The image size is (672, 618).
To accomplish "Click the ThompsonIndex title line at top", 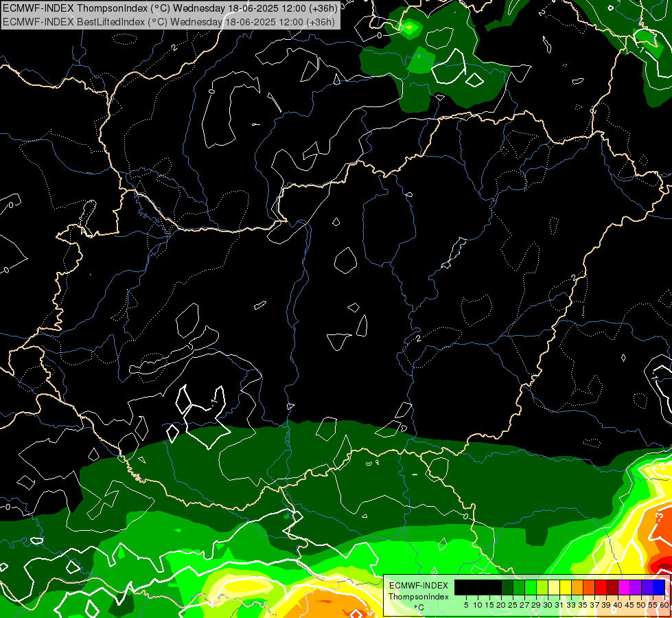I will coord(170,8).
